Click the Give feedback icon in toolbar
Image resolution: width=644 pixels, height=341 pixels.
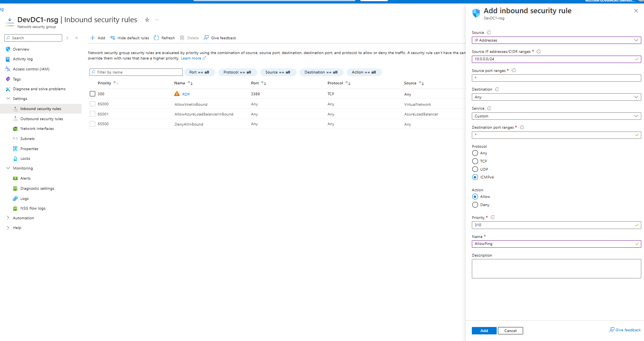pos(206,38)
